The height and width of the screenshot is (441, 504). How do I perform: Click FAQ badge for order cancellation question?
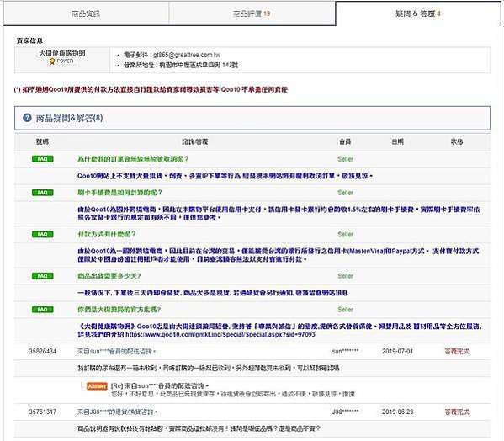pos(43,159)
